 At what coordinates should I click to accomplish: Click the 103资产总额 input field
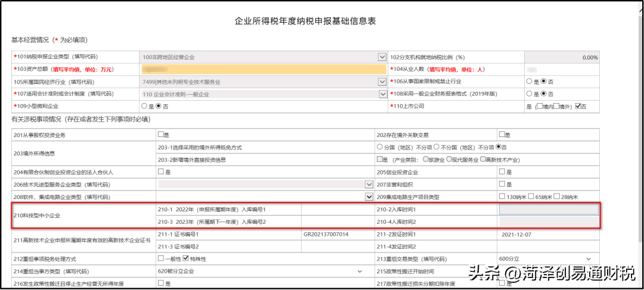264,69
